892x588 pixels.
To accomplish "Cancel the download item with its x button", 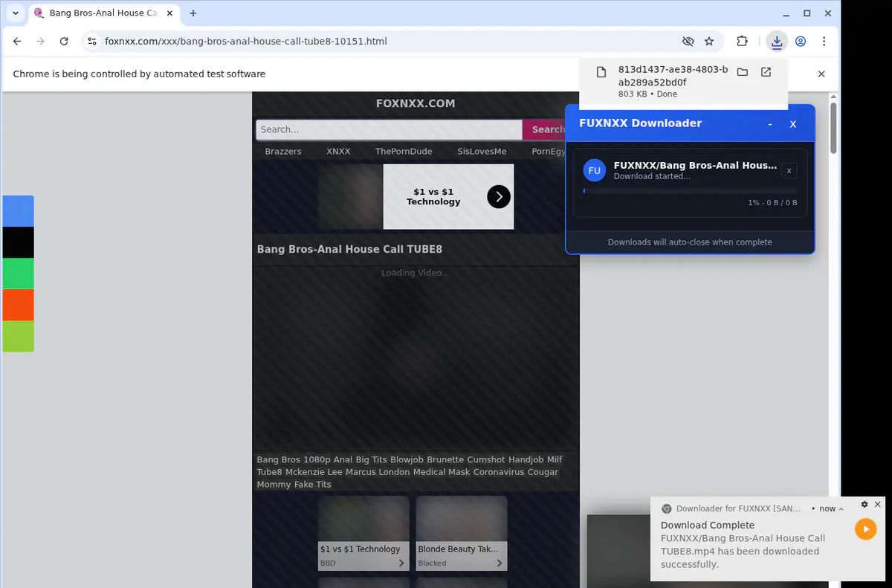I will (789, 170).
